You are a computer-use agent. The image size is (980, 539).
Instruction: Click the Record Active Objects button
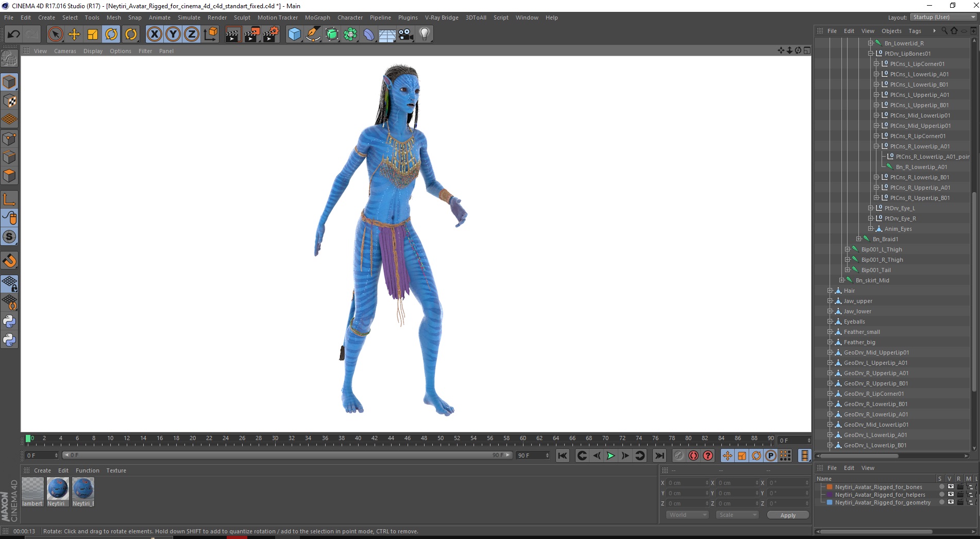[x=679, y=456]
